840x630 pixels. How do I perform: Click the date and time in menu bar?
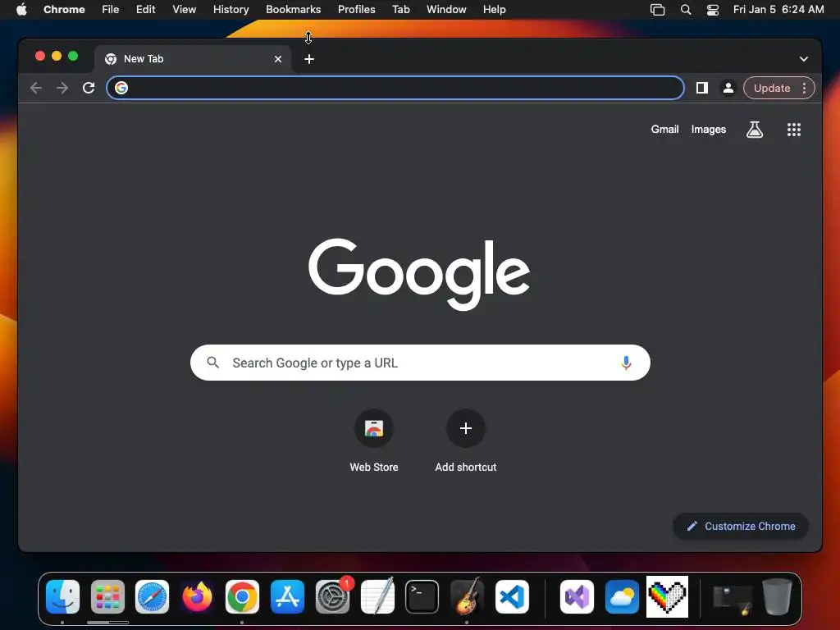click(x=778, y=10)
